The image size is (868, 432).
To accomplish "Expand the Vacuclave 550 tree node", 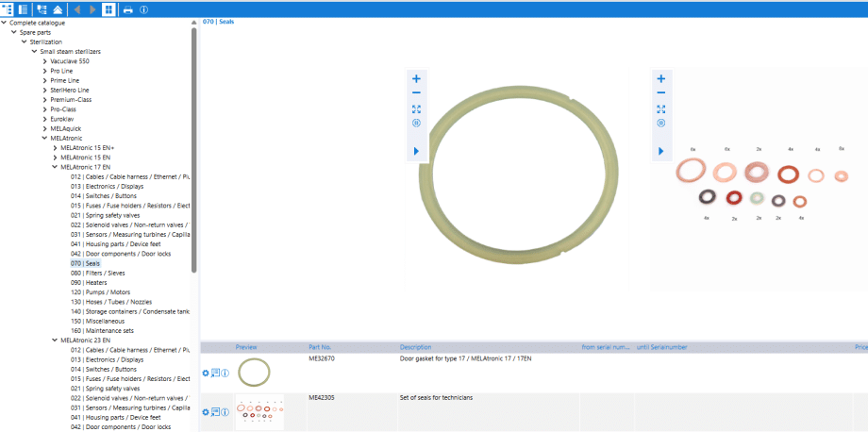I will 44,61.
